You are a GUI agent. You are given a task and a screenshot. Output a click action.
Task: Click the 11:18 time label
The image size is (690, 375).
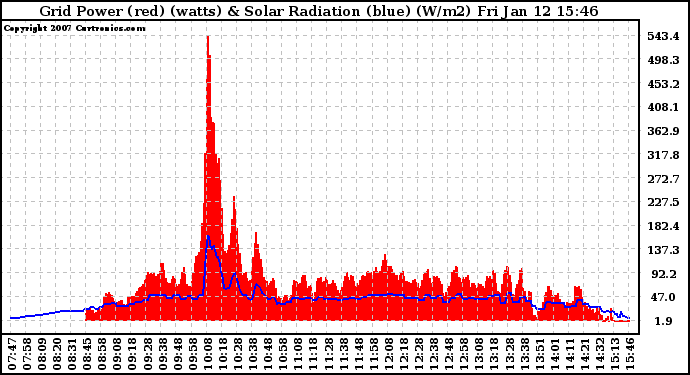(x=313, y=354)
